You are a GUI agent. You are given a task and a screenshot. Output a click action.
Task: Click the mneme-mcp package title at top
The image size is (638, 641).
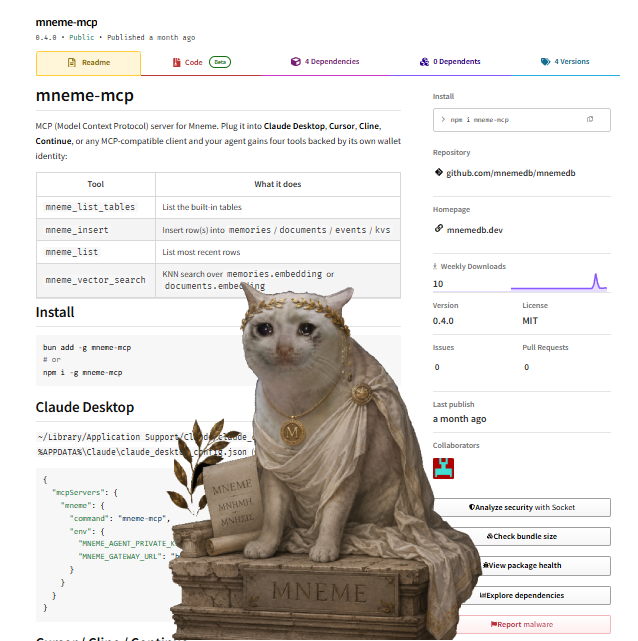click(x=66, y=22)
